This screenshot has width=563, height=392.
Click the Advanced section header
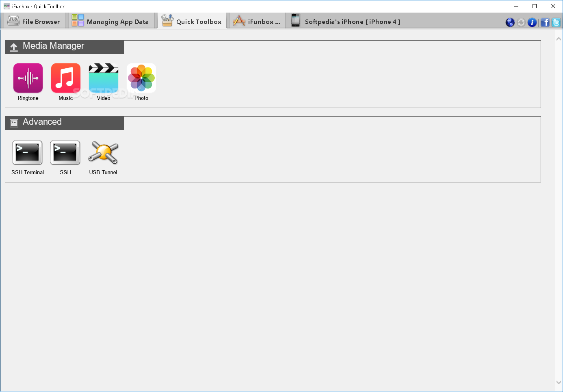(65, 123)
